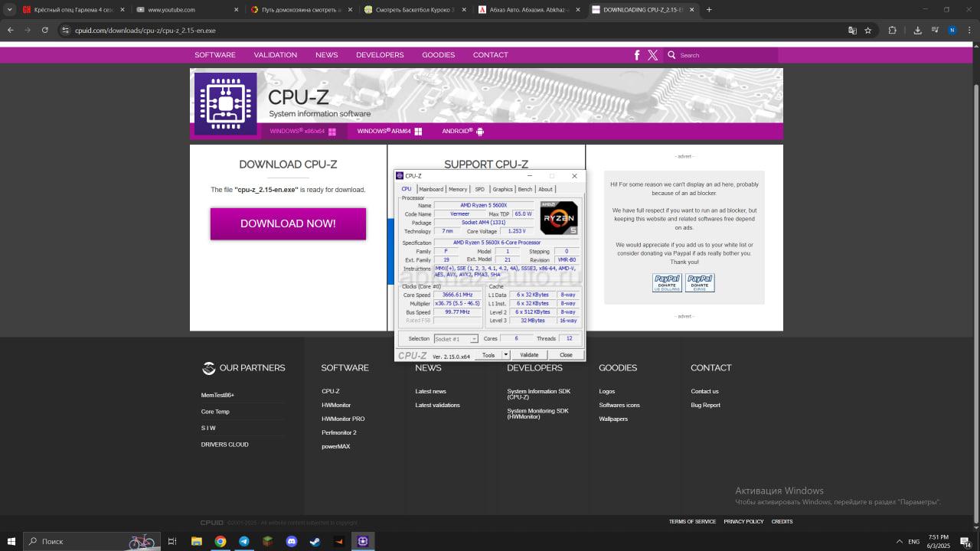Click the DOWNLOAD NOW! button

288,223
